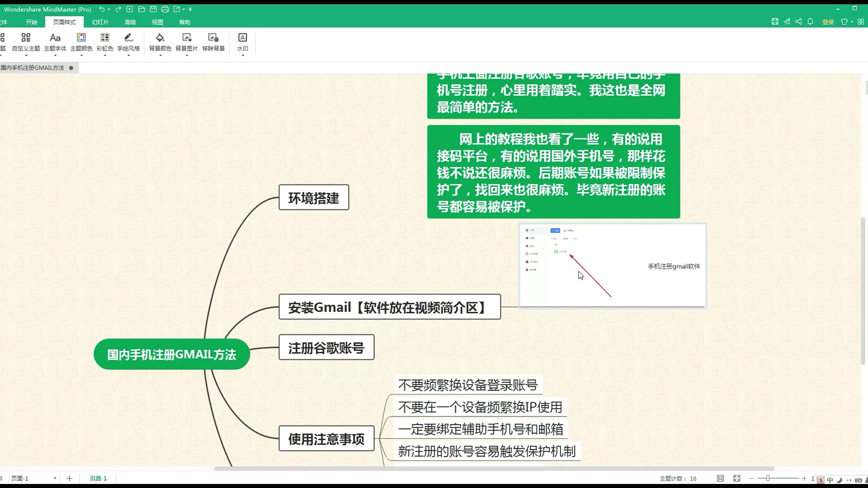
Task: Click the zoom slider handle in status bar
Action: (x=768, y=478)
